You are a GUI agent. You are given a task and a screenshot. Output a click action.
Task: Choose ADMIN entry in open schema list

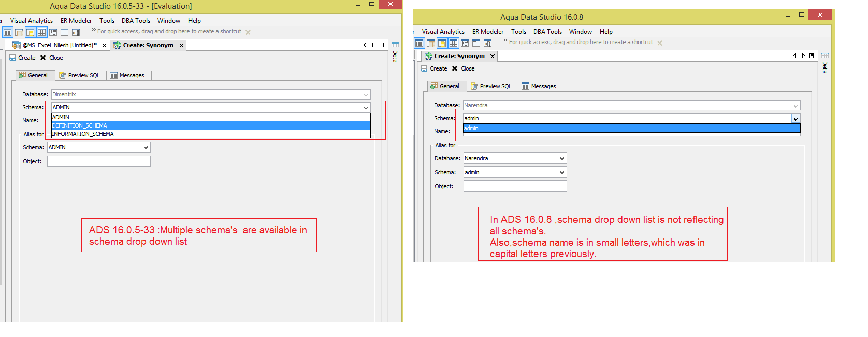(211, 117)
